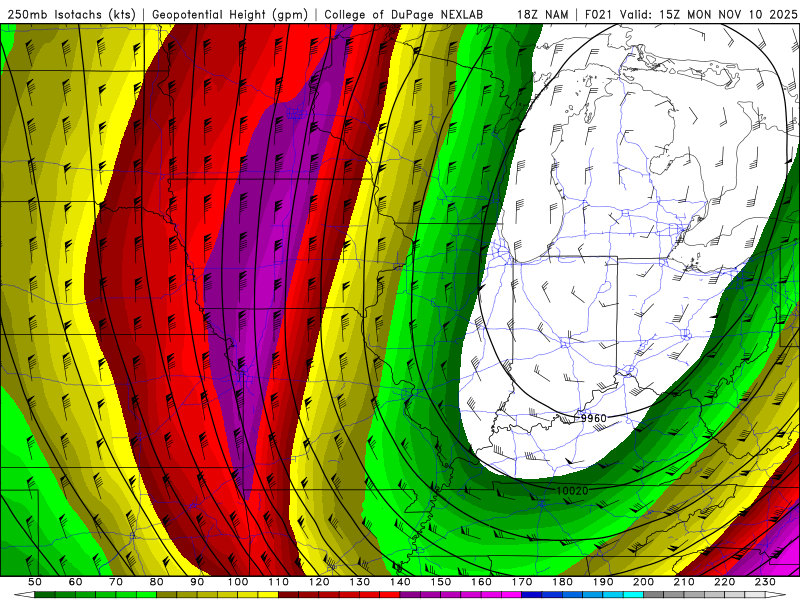
Task: Click the 100 value on the color scale
Action: (x=238, y=582)
